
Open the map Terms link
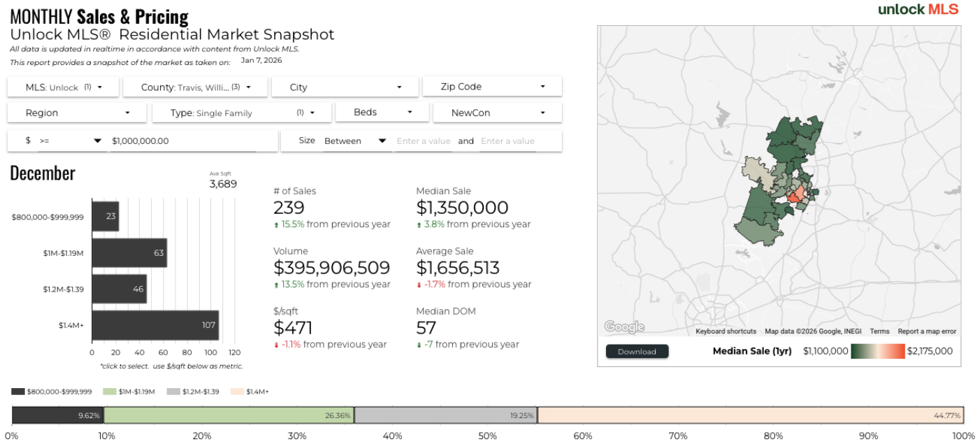coord(879,331)
